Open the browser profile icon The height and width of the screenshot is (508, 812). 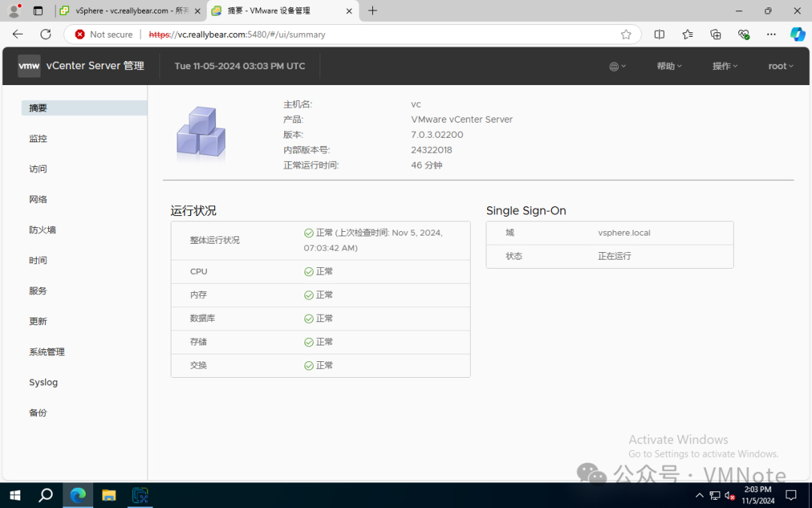coord(14,11)
